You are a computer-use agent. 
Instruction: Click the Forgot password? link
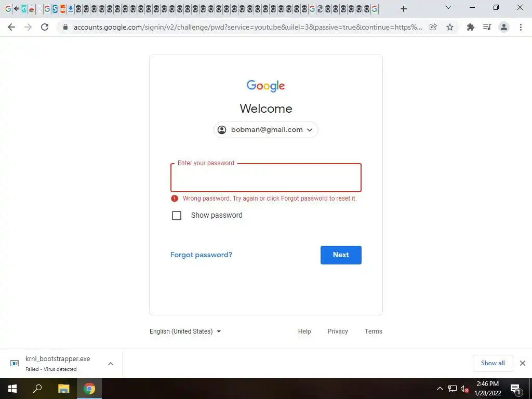[201, 255]
